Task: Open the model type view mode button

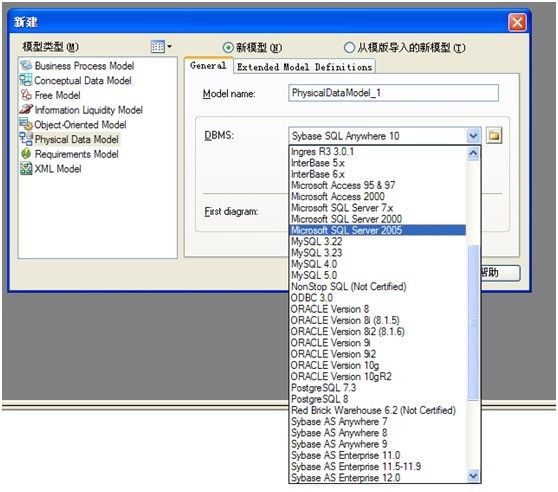Action: point(161,46)
